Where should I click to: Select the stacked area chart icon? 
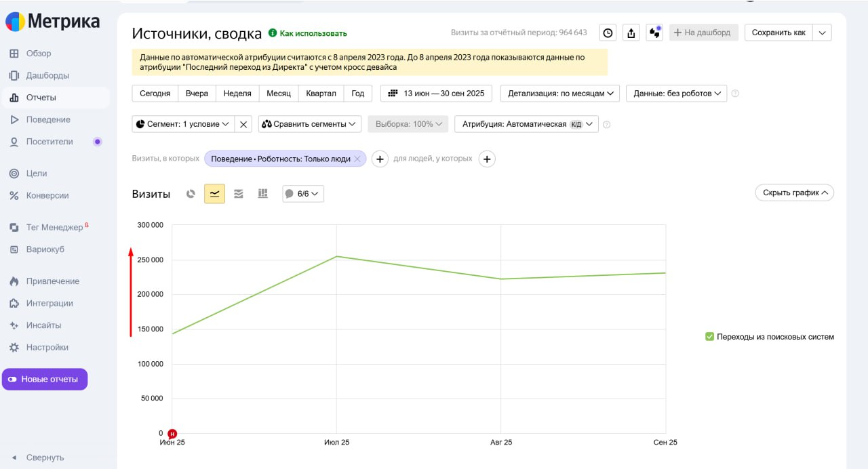click(x=239, y=194)
